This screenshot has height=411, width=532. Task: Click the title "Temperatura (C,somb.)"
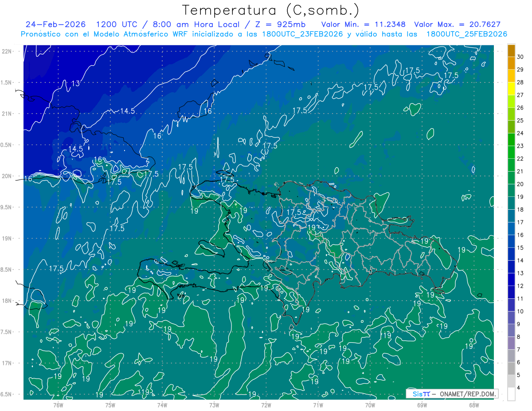click(x=271, y=10)
